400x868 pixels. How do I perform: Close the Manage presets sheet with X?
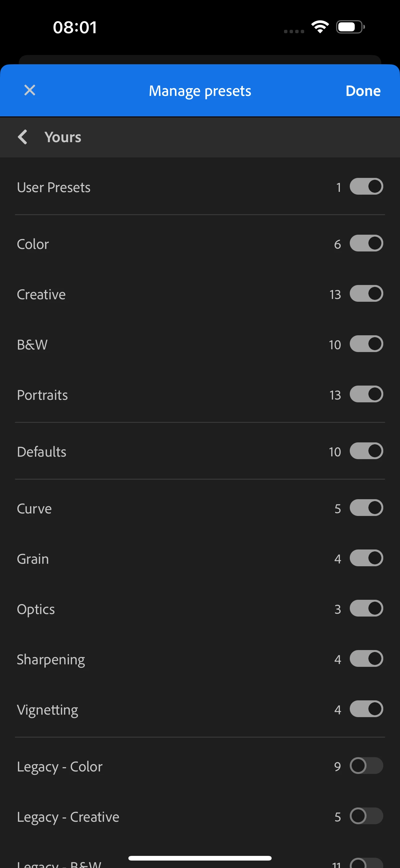(30, 90)
